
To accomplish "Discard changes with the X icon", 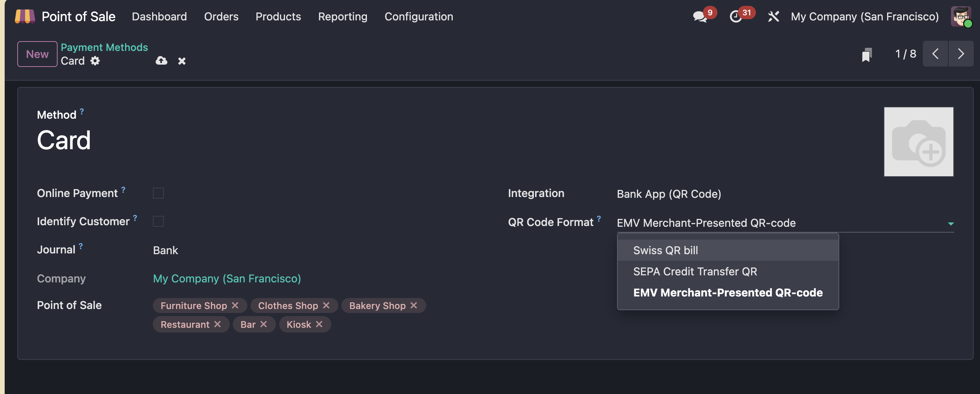I will point(181,61).
